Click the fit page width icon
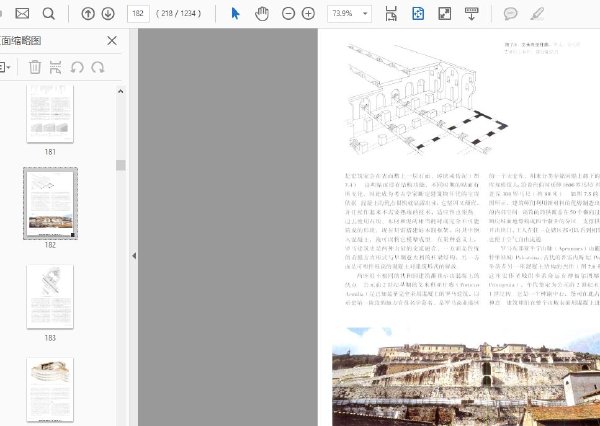This screenshot has width=600, height=426. click(391, 14)
